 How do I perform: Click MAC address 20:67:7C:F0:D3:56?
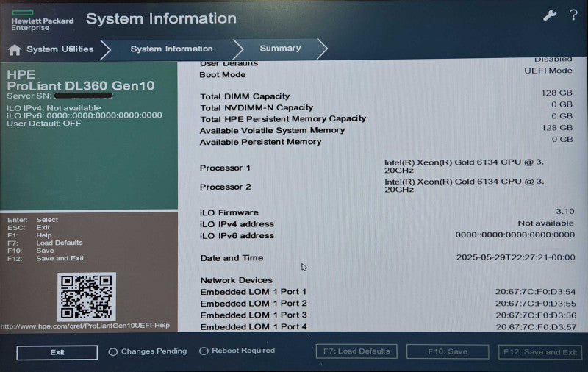(x=536, y=315)
